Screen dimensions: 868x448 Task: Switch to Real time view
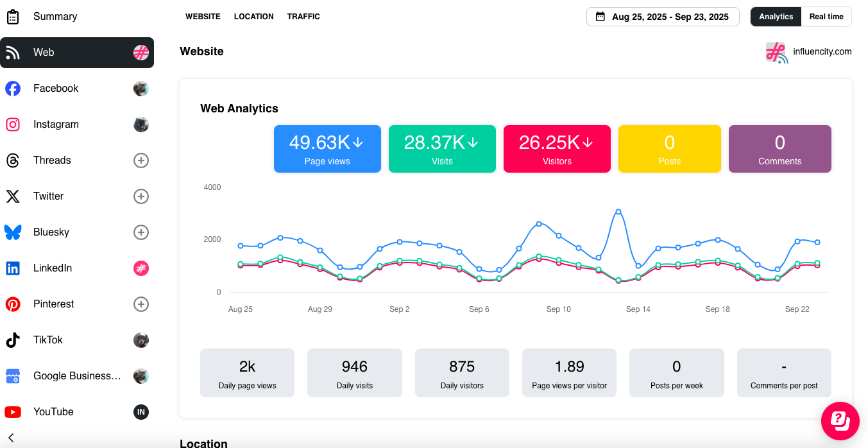click(826, 17)
